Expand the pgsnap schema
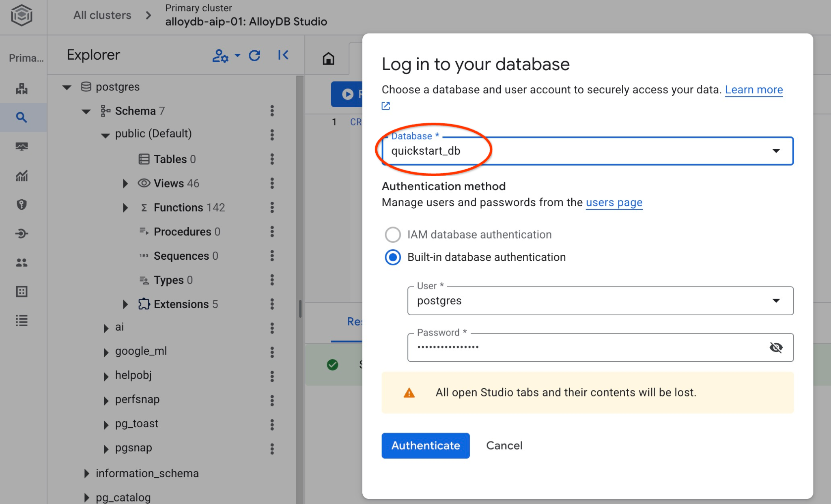The height and width of the screenshot is (504, 831). click(x=105, y=449)
